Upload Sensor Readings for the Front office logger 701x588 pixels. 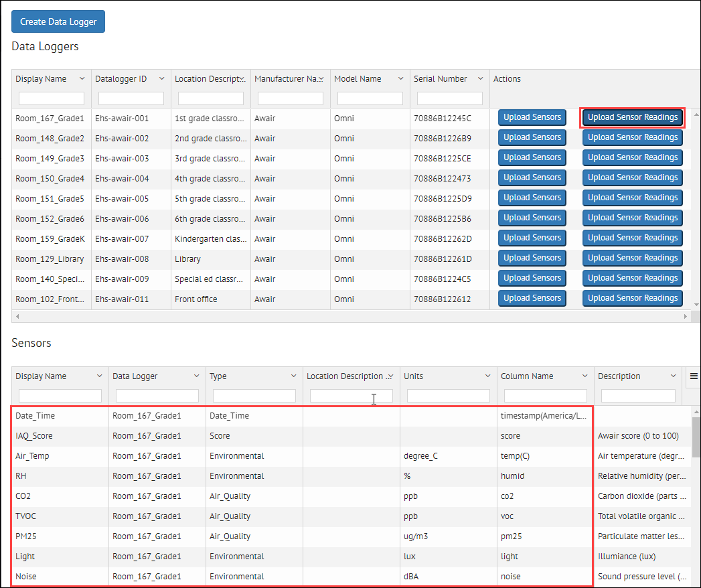632,298
